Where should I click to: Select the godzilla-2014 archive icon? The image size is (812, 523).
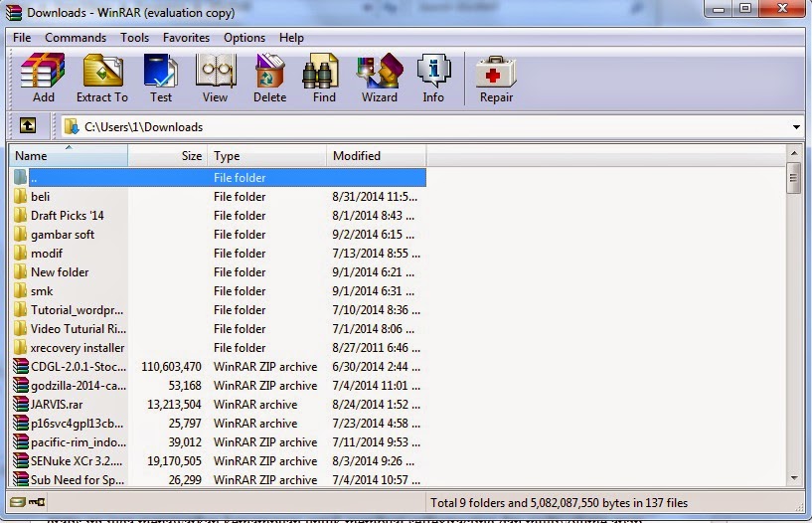click(21, 385)
